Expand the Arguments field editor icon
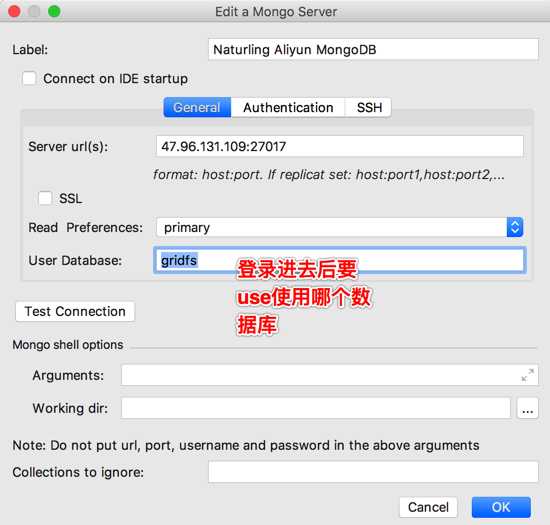Screen dimensions: 550x525 (x=528, y=375)
